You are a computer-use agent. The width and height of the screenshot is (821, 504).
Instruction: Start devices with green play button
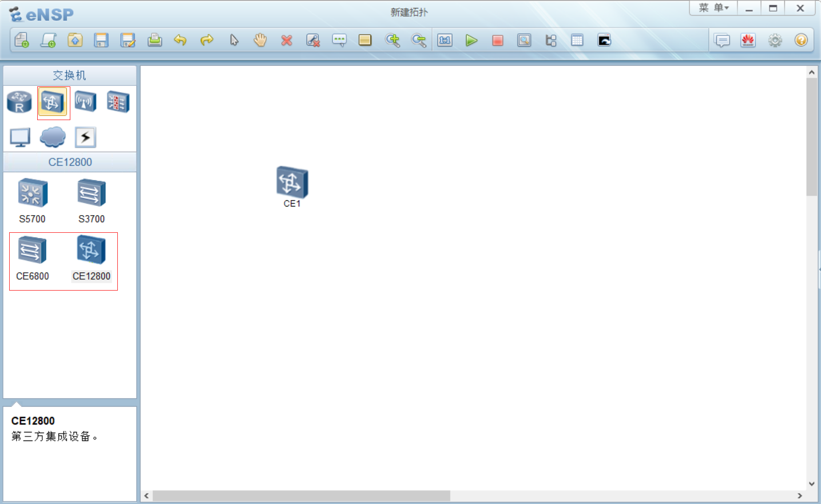[x=471, y=40]
